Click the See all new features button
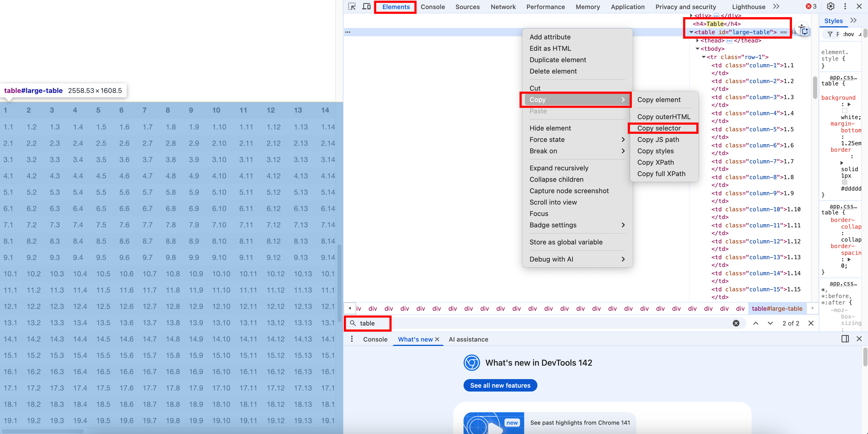This screenshot has height=434, width=868. tap(500, 385)
